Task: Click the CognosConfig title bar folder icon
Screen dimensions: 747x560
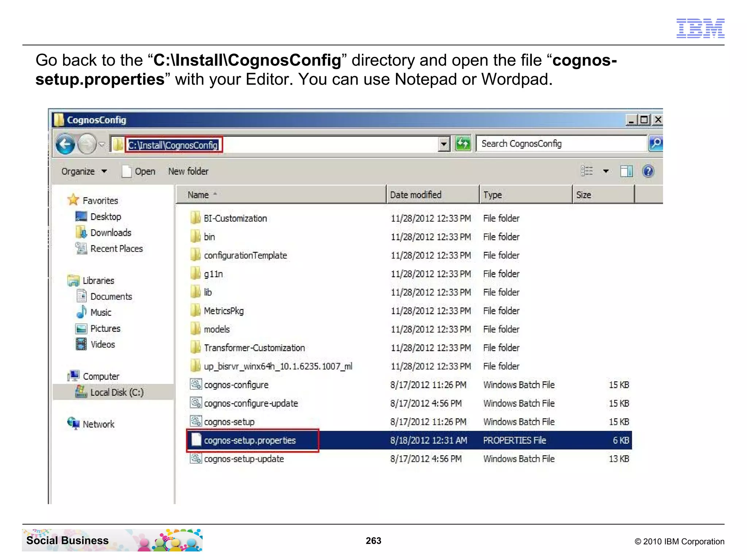Action: [58, 120]
